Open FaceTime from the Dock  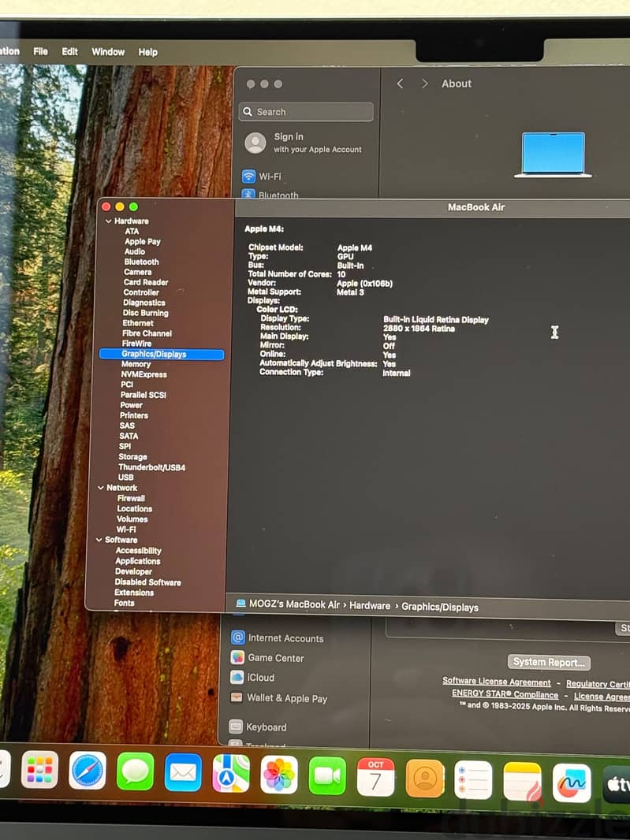click(x=327, y=775)
